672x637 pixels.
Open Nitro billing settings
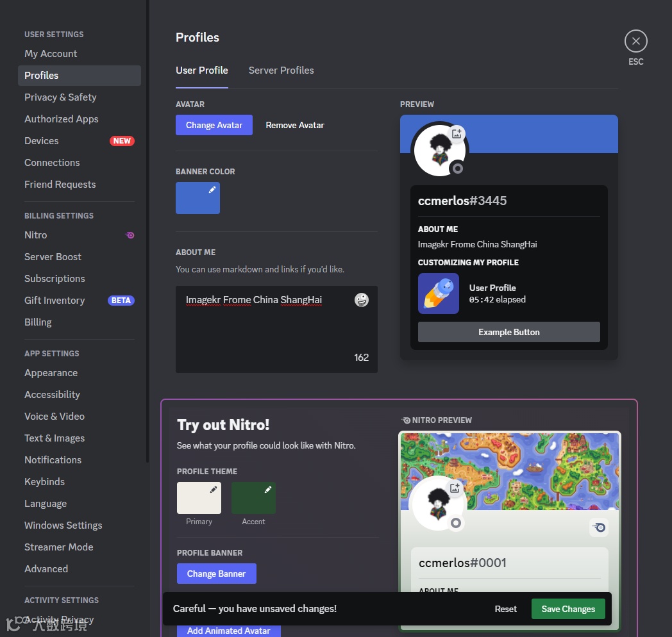point(80,235)
